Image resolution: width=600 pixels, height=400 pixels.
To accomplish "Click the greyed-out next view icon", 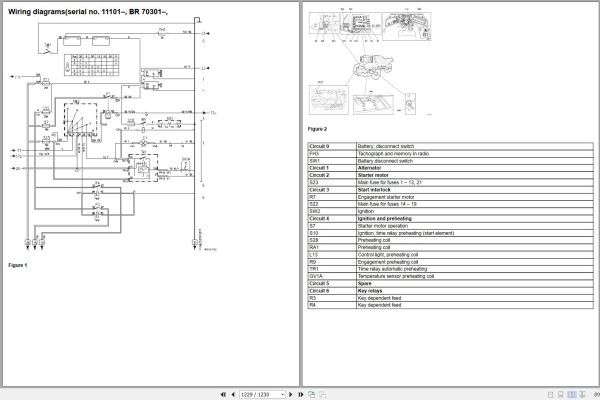I will 323,394.
